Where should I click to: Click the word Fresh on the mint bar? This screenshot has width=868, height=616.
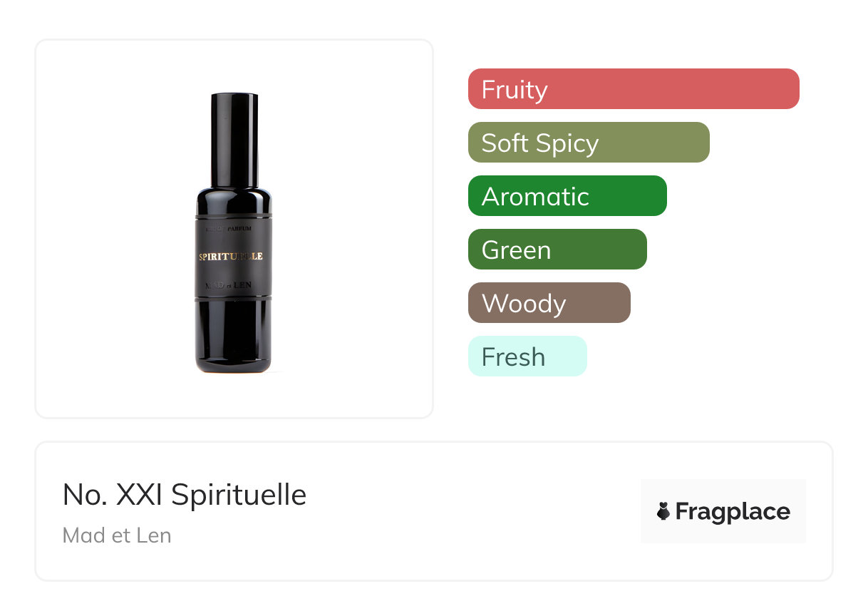click(x=513, y=356)
